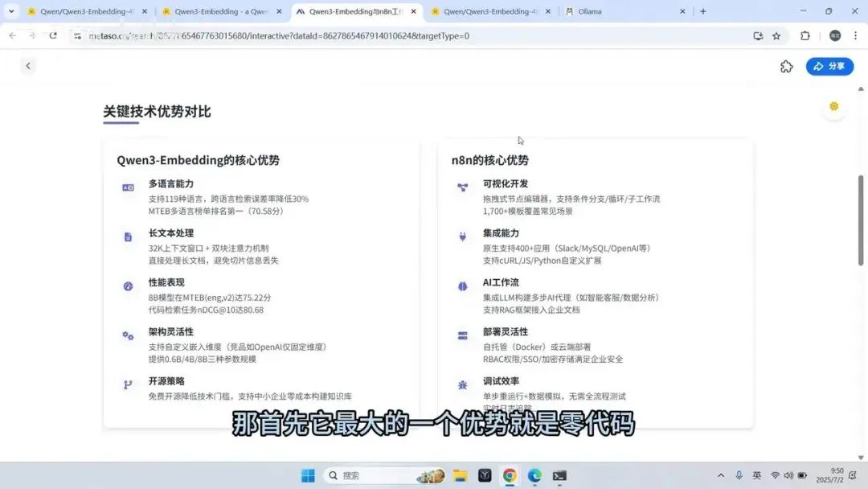Click the metaso.cn address bar URL
Viewport: 868px width, 489px height.
tap(279, 36)
